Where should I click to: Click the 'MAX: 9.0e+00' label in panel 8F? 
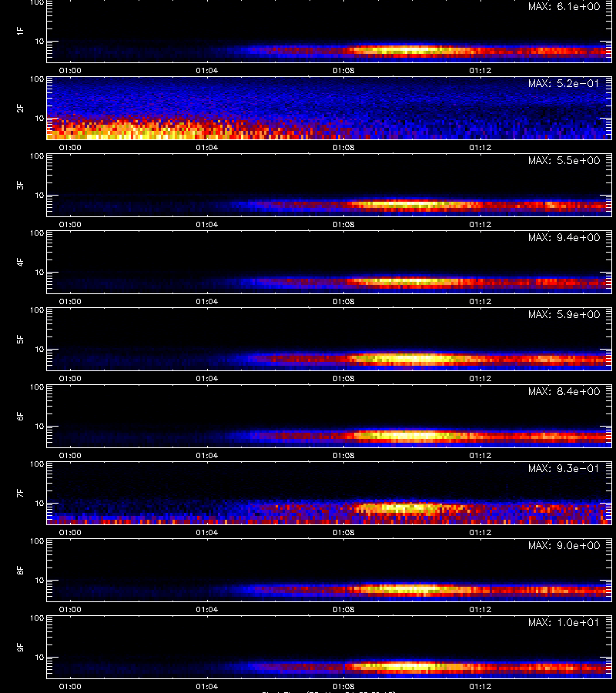[564, 545]
